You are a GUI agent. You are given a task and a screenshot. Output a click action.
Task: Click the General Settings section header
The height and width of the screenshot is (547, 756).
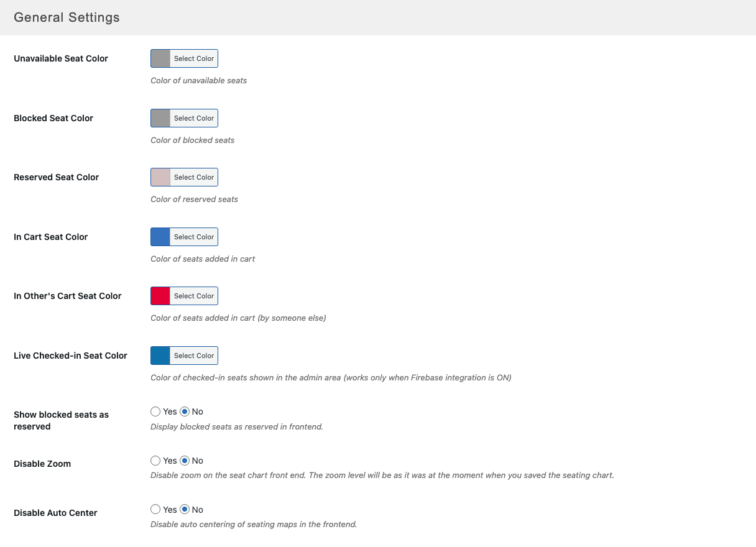(67, 17)
